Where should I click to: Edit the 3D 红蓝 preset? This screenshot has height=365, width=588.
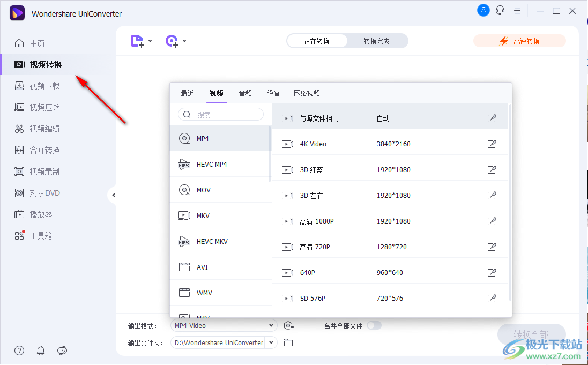pyautogui.click(x=492, y=169)
